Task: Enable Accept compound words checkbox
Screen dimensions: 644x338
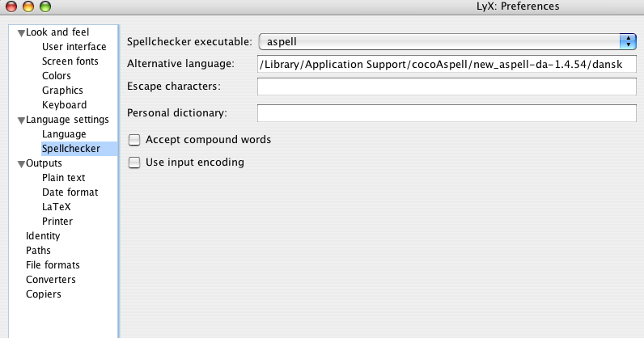Action: coord(134,140)
